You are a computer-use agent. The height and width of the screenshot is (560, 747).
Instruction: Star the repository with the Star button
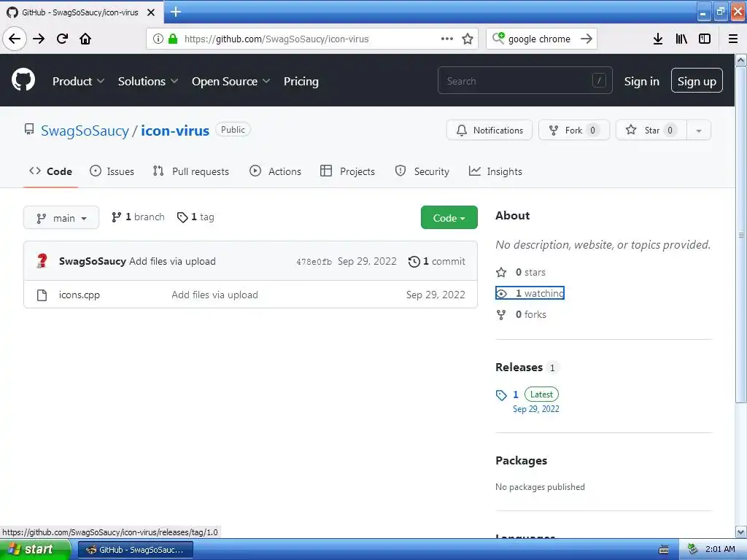pos(651,131)
